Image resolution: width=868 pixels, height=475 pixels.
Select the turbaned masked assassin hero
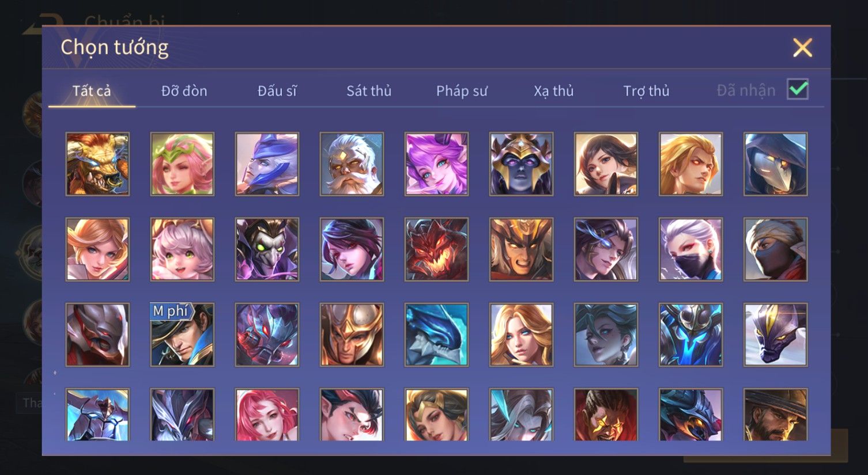tap(775, 249)
